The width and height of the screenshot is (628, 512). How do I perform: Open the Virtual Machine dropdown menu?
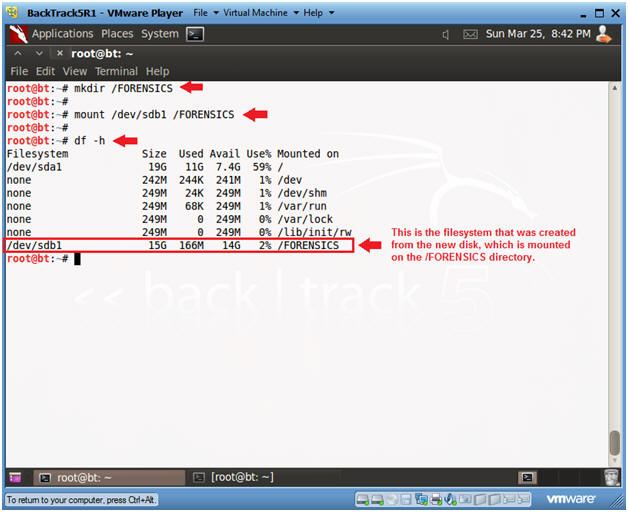pos(261,13)
